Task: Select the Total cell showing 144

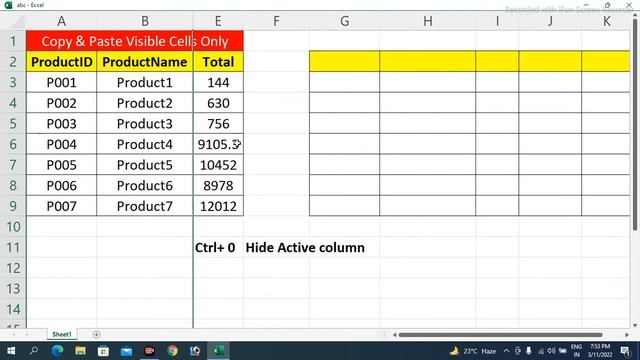Action: [218, 82]
